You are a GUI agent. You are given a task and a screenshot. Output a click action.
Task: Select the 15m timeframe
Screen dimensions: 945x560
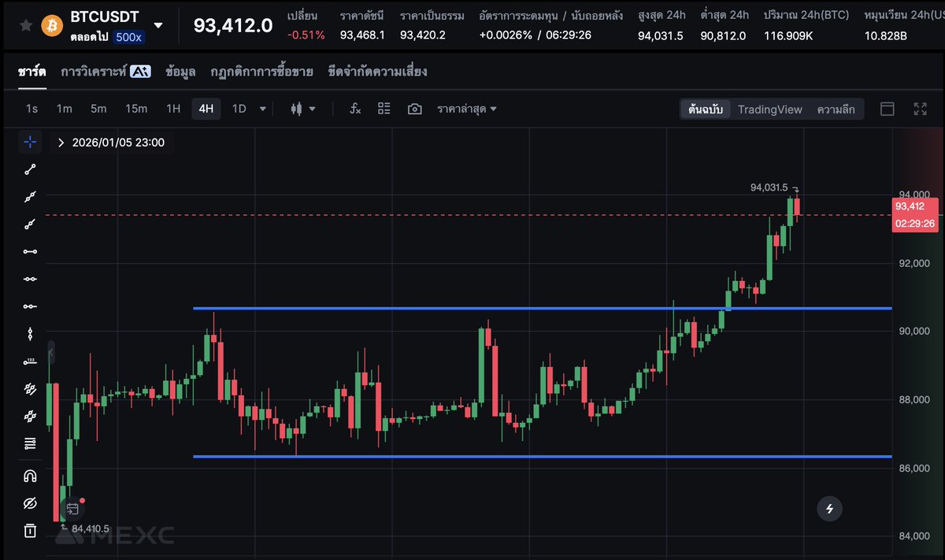pos(136,109)
